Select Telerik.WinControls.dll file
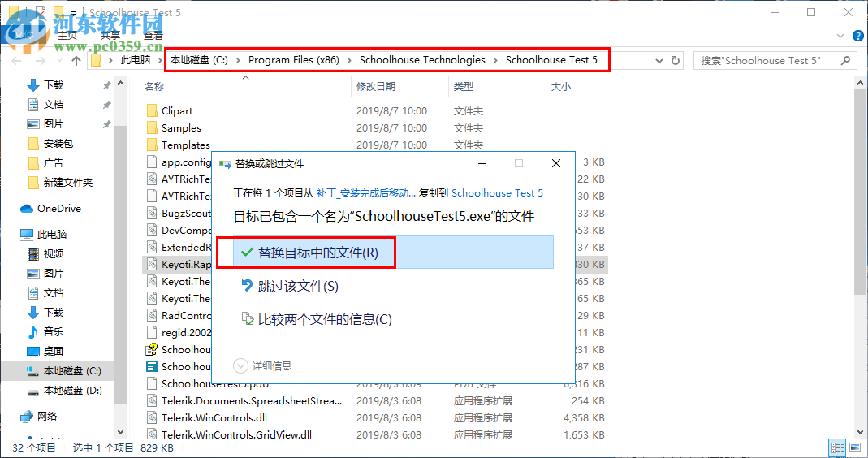The image size is (868, 458). coord(214,417)
